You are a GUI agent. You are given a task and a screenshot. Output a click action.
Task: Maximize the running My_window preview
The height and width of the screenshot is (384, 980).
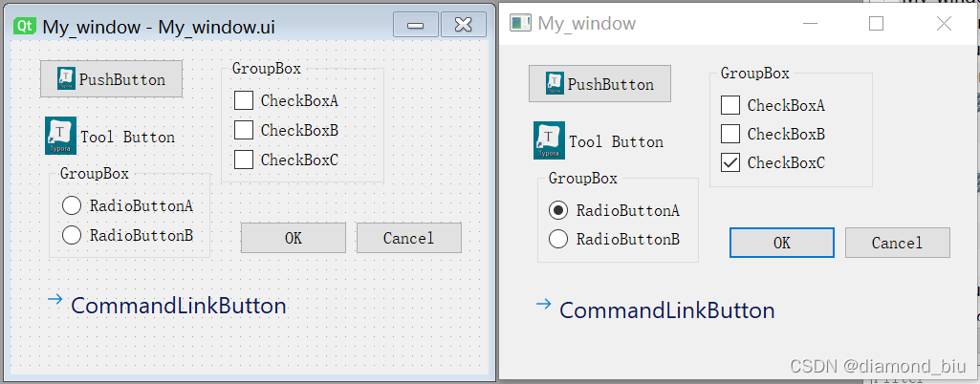point(876,24)
